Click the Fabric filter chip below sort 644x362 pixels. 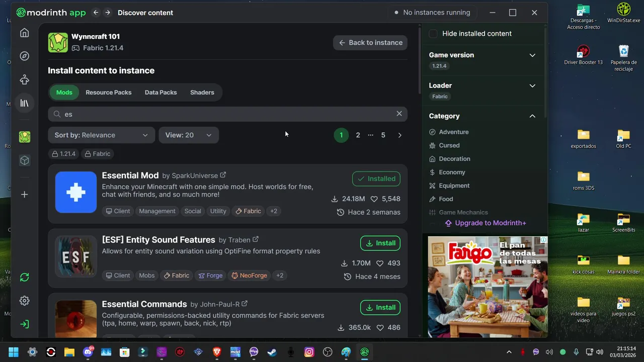pos(98,154)
